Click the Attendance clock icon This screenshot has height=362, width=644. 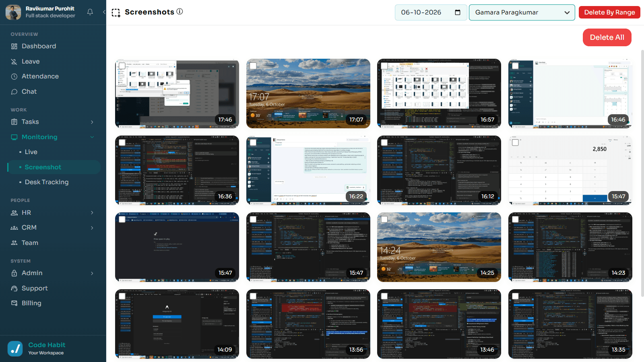click(14, 76)
